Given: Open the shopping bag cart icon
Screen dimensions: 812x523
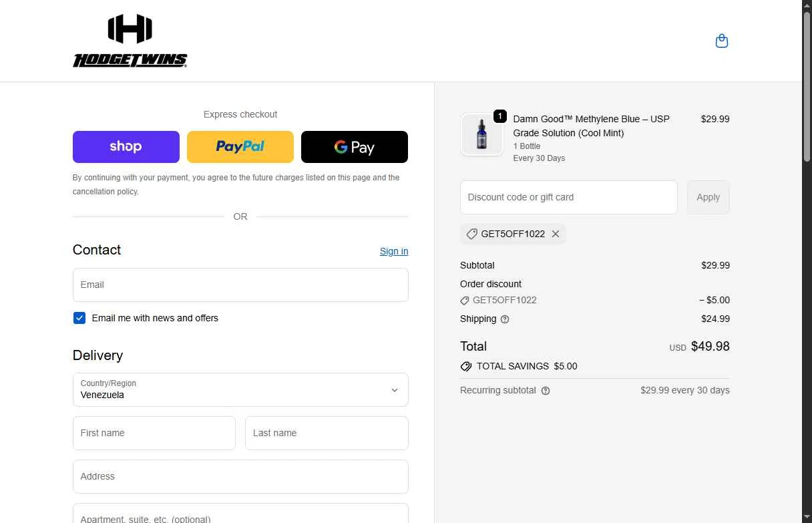Looking at the screenshot, I should coord(721,41).
